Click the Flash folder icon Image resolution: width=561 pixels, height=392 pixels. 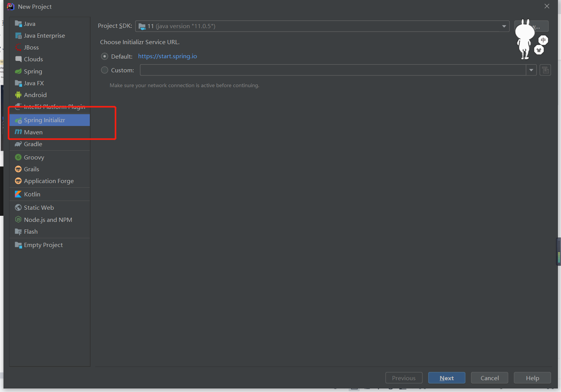[18, 231]
